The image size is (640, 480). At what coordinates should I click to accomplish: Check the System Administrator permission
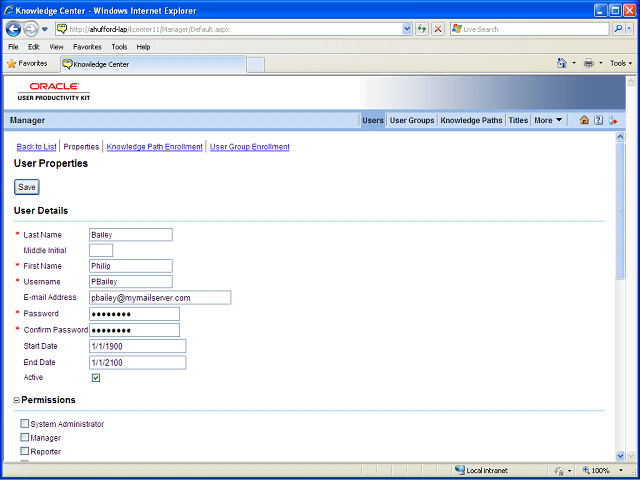(x=25, y=424)
